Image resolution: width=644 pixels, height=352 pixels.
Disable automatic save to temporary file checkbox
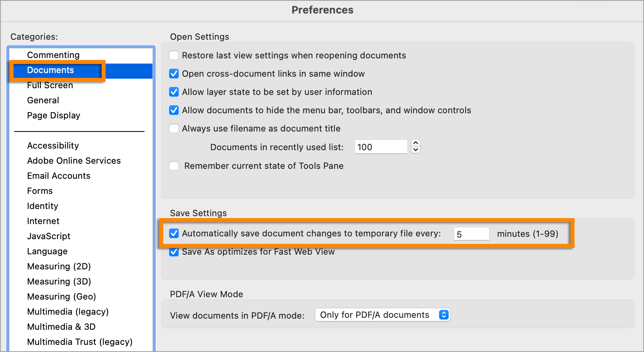[x=174, y=233]
